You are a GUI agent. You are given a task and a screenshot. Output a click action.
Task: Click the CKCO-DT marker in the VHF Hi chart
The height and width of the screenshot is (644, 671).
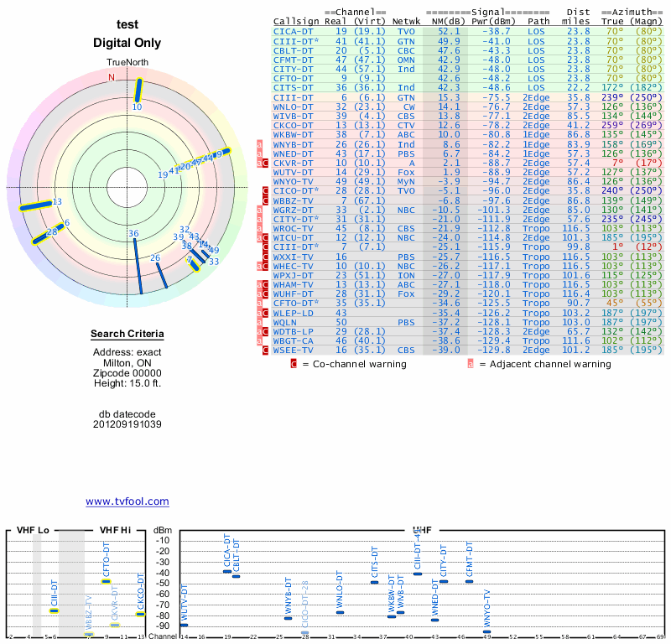(141, 614)
